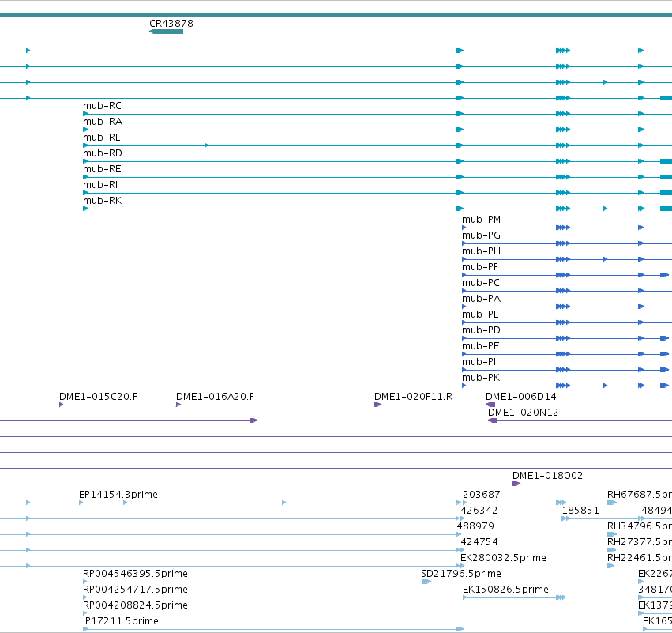Image resolution: width=672 pixels, height=633 pixels.
Task: Click the DME1-006D14 clone label
Action: point(520,398)
